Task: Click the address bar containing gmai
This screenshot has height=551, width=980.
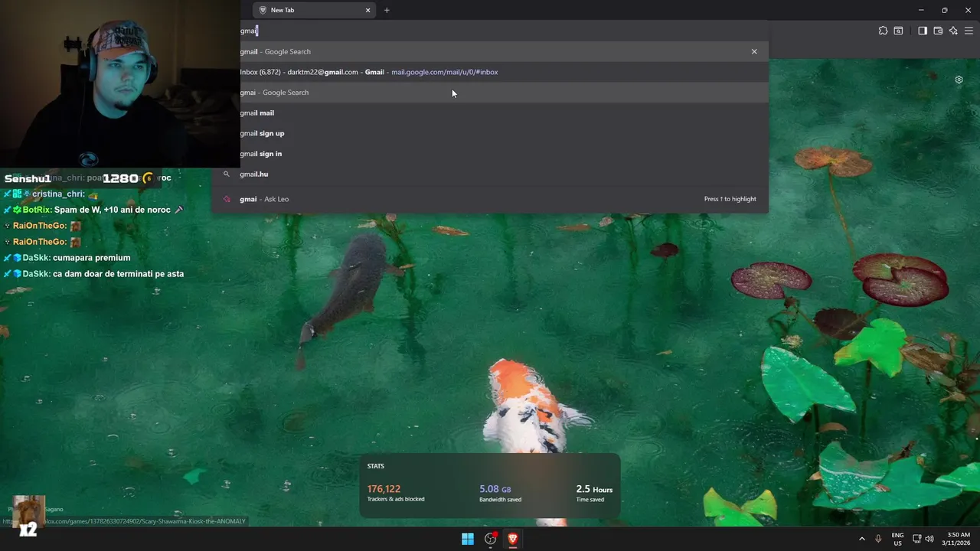Action: coord(505,31)
